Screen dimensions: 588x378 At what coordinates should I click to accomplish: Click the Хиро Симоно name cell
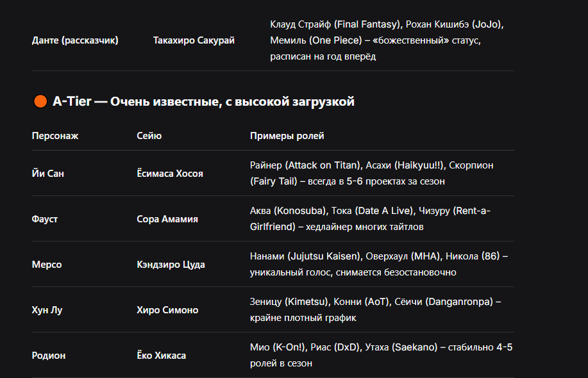[167, 310]
